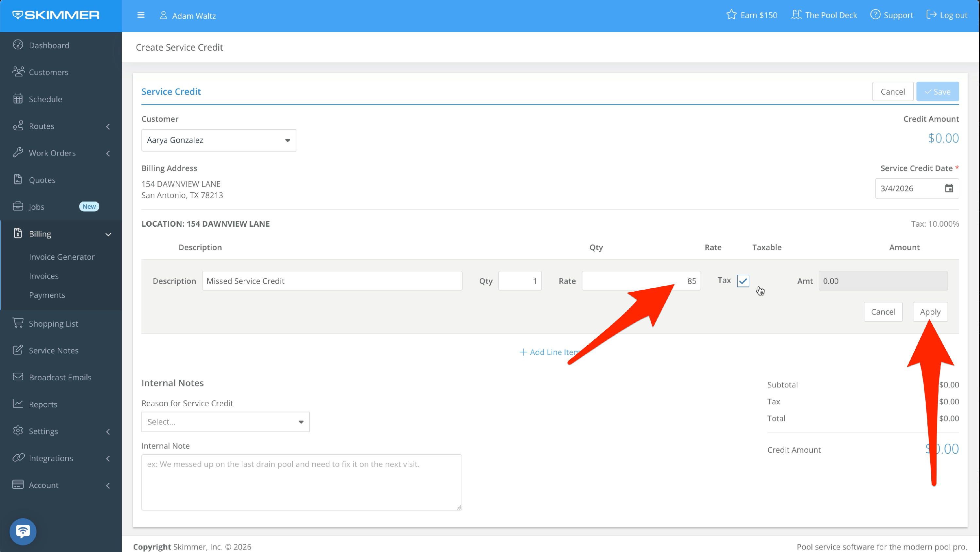Screen dimensions: 980x552
Task: Expand the Work Orders submenu
Action: 108,153
